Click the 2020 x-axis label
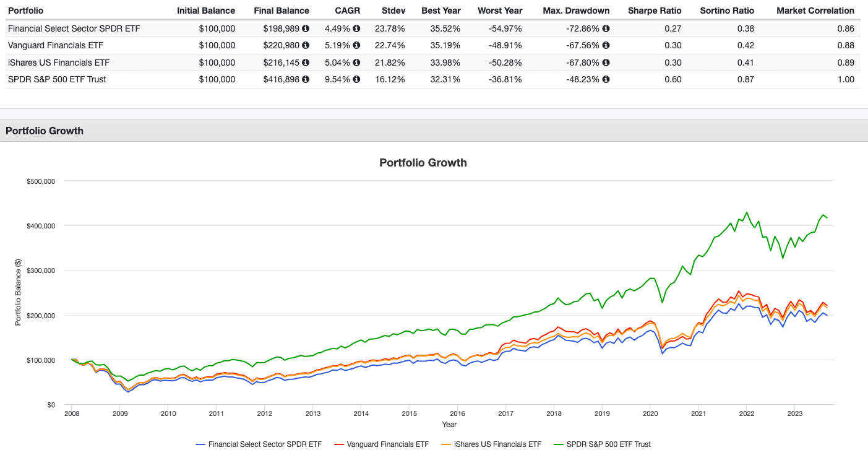The width and height of the screenshot is (868, 450). point(650,413)
